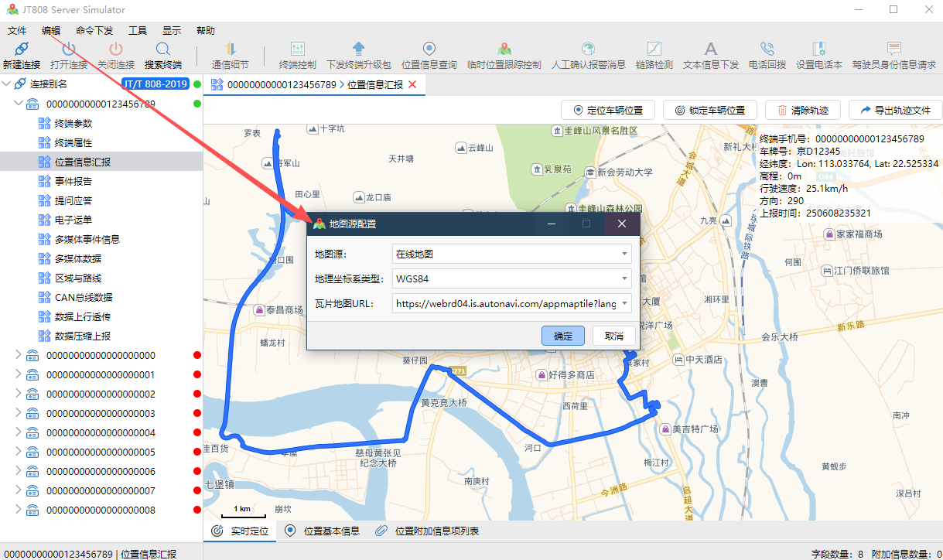Select the 文本信息下发 toolbar icon
This screenshot has width=943, height=560.
click(x=710, y=50)
